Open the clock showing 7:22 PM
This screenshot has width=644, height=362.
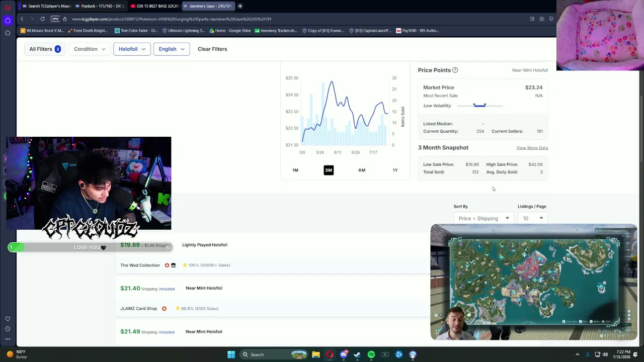623,354
